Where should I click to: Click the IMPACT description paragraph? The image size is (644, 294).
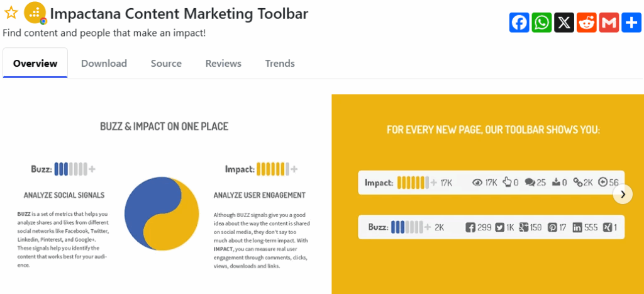click(261, 240)
